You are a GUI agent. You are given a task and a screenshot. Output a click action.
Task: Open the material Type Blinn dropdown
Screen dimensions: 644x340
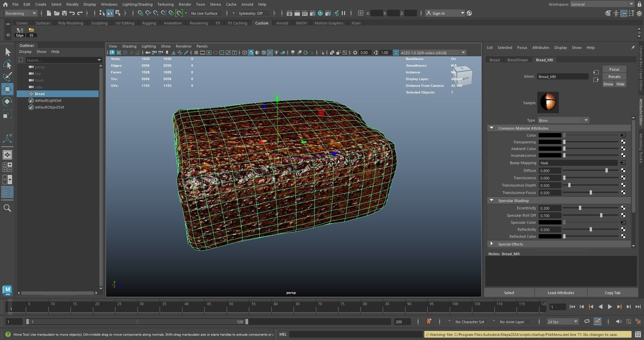coord(563,120)
